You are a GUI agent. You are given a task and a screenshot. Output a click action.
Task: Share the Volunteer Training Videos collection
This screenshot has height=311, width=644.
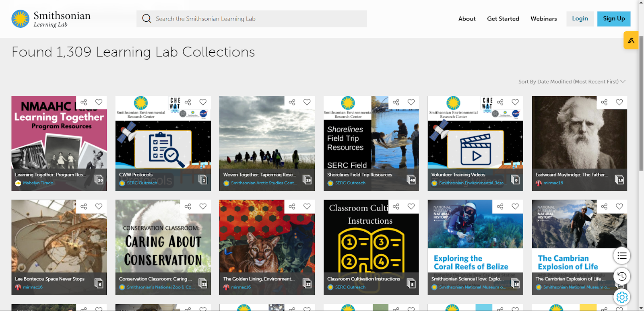point(500,102)
